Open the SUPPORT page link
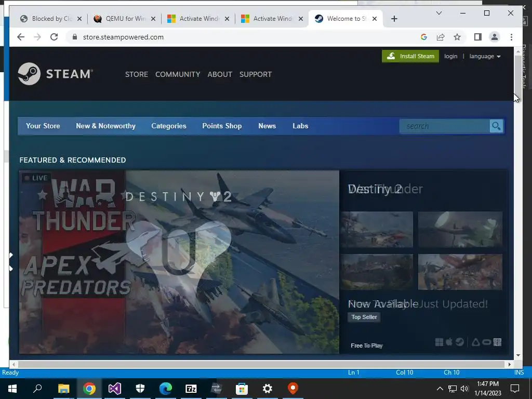The height and width of the screenshot is (399, 532). [256, 74]
